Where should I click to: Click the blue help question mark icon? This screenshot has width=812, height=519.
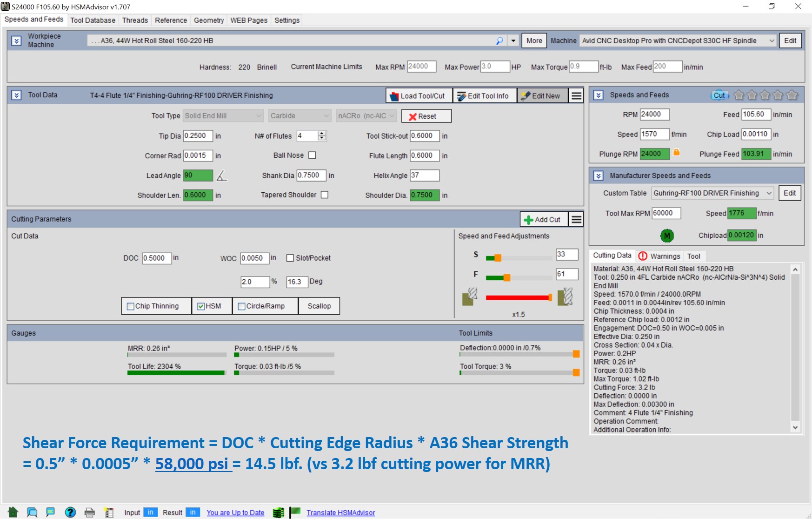pos(70,512)
